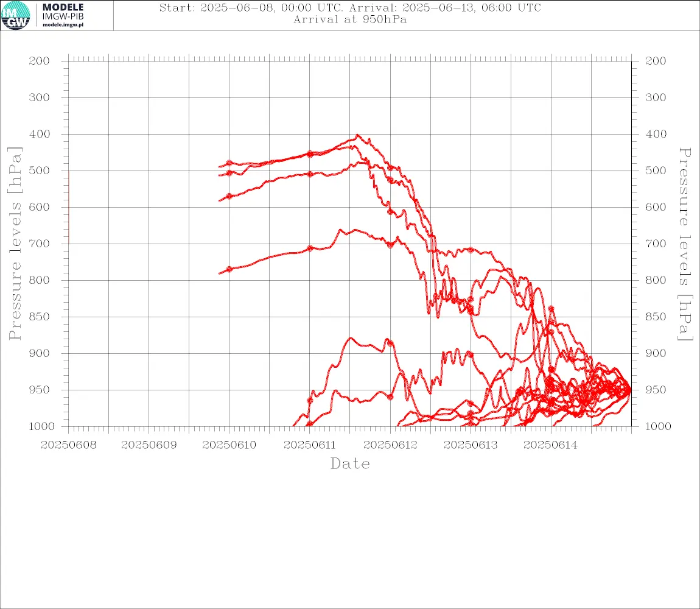
Task: Click the left axis 500 label
Action: coord(40,171)
